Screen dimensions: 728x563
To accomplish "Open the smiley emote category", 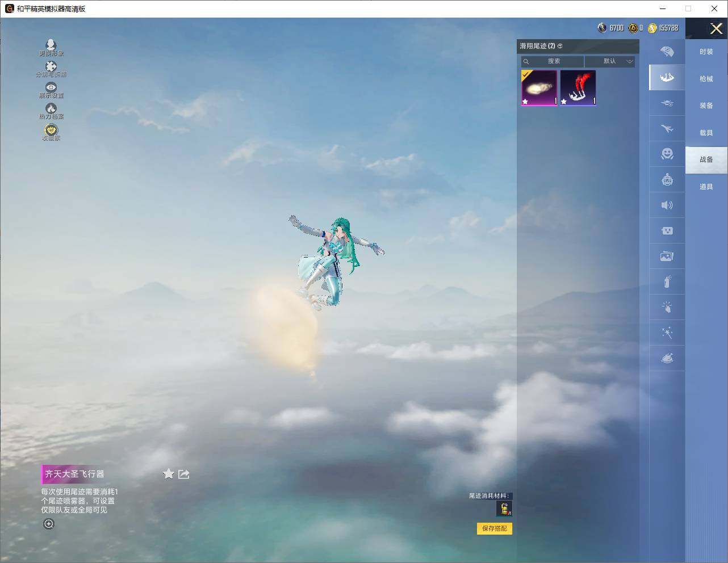I will click(x=667, y=154).
